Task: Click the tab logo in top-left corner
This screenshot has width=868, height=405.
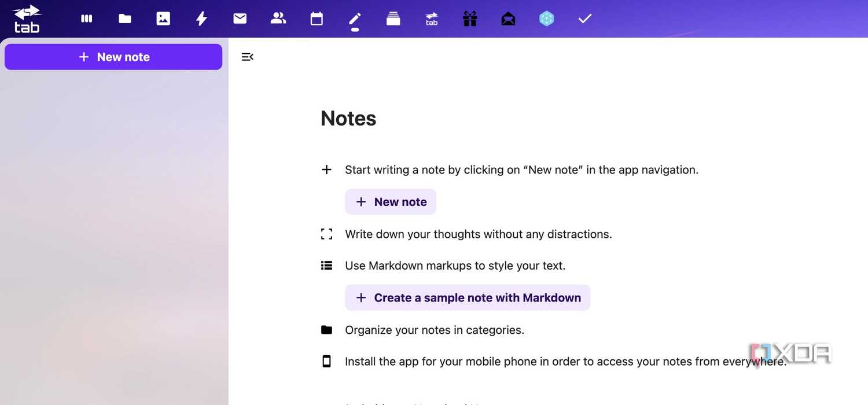Action: [27, 19]
